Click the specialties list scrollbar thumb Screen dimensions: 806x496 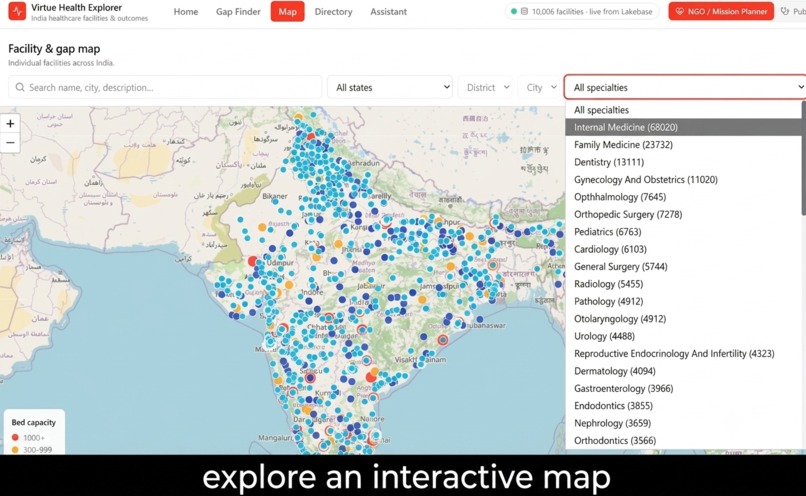click(x=803, y=158)
